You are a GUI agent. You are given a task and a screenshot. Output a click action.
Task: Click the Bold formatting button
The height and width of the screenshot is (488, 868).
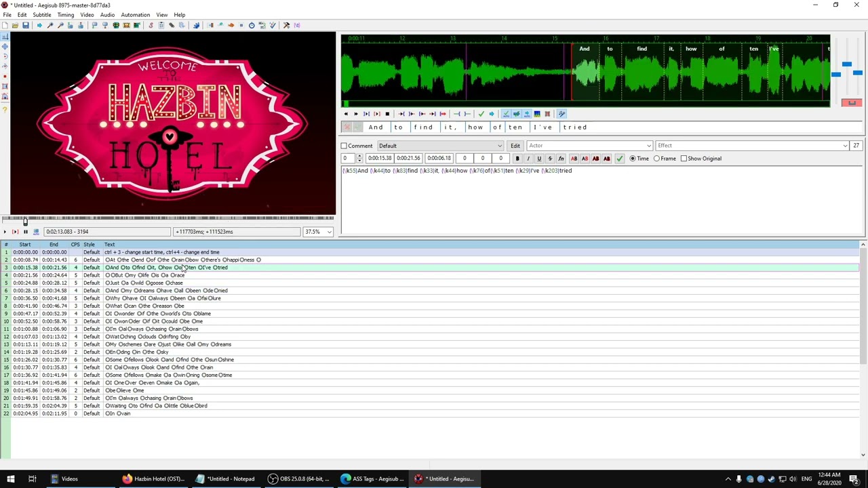point(517,159)
